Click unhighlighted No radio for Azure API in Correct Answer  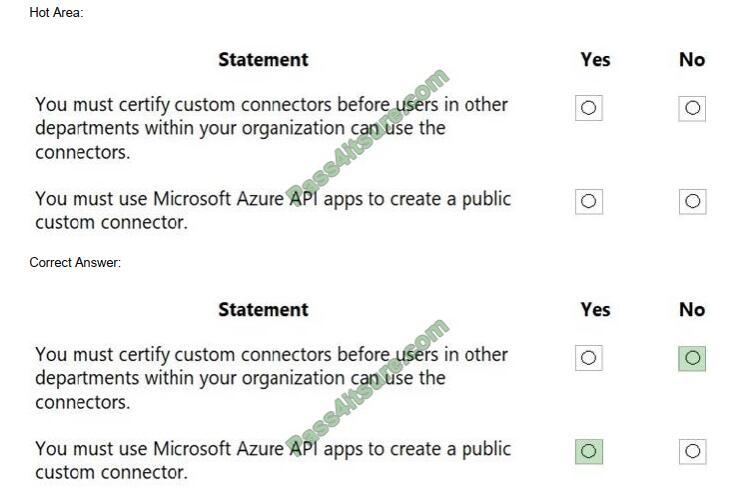pyautogui.click(x=692, y=451)
